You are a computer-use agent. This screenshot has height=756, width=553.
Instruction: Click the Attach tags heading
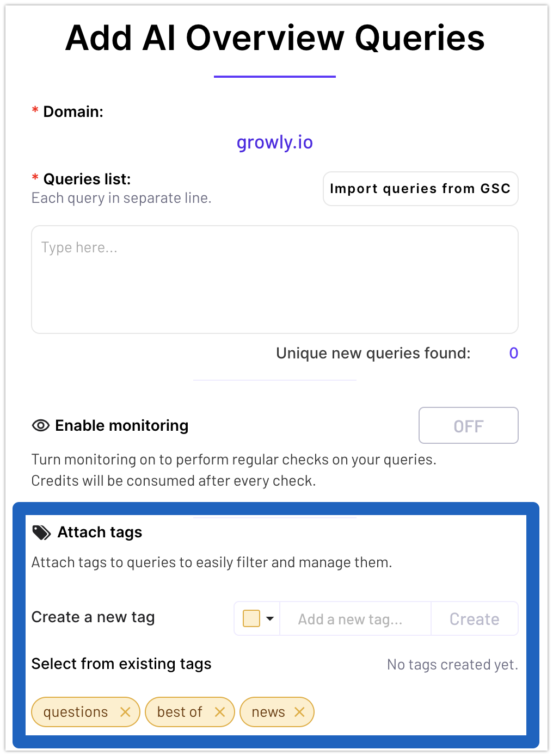(100, 532)
